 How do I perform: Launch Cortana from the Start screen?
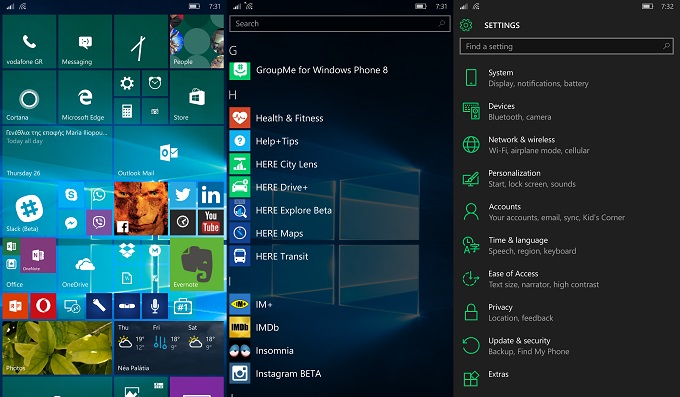coord(29,97)
